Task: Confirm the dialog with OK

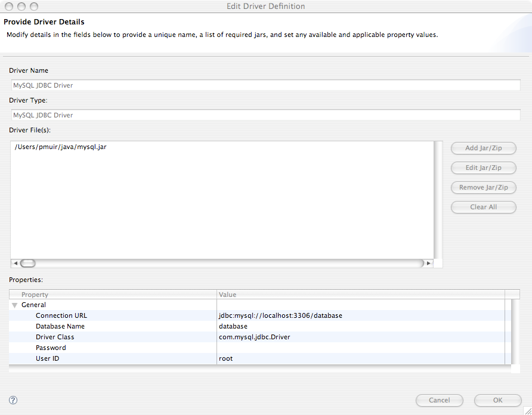Action: [x=497, y=401]
